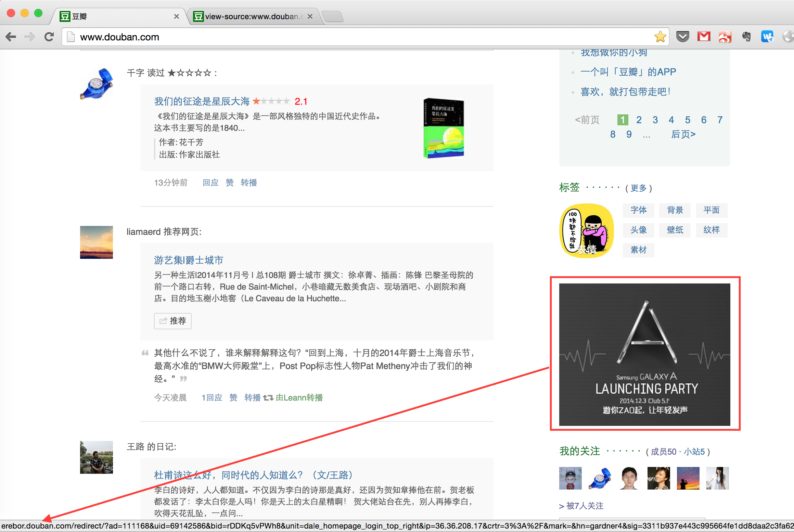Click 转播 under the 13分钟前 post
Image resolution: width=794 pixels, height=532 pixels.
coord(249,182)
